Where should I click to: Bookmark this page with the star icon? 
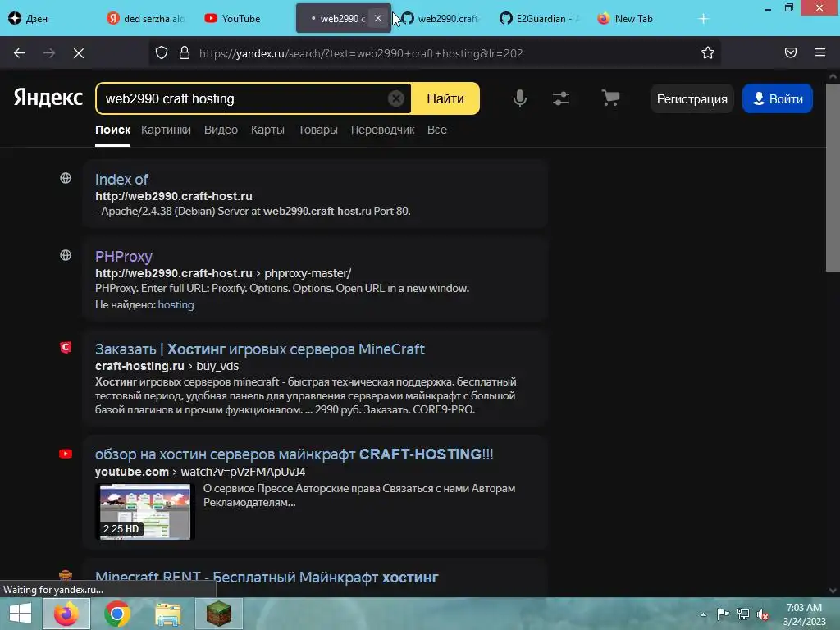[708, 53]
